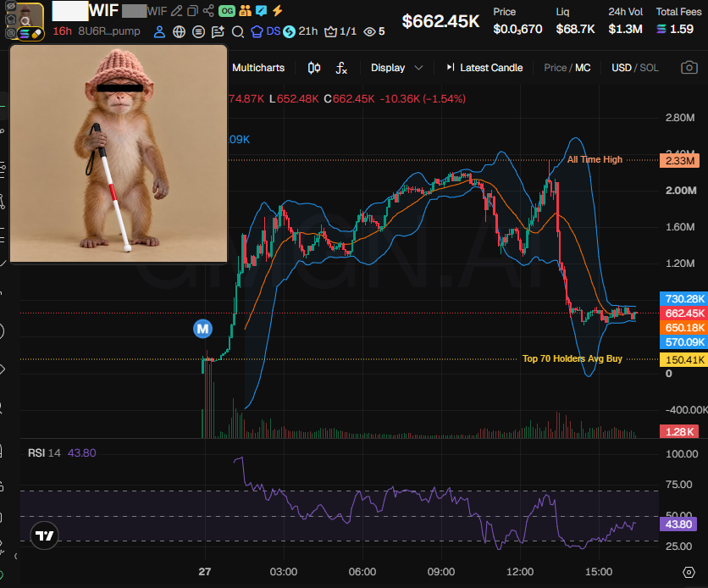Toggle the hide eye icon atop avatar
This screenshot has width=708, height=588.
coord(11,6)
